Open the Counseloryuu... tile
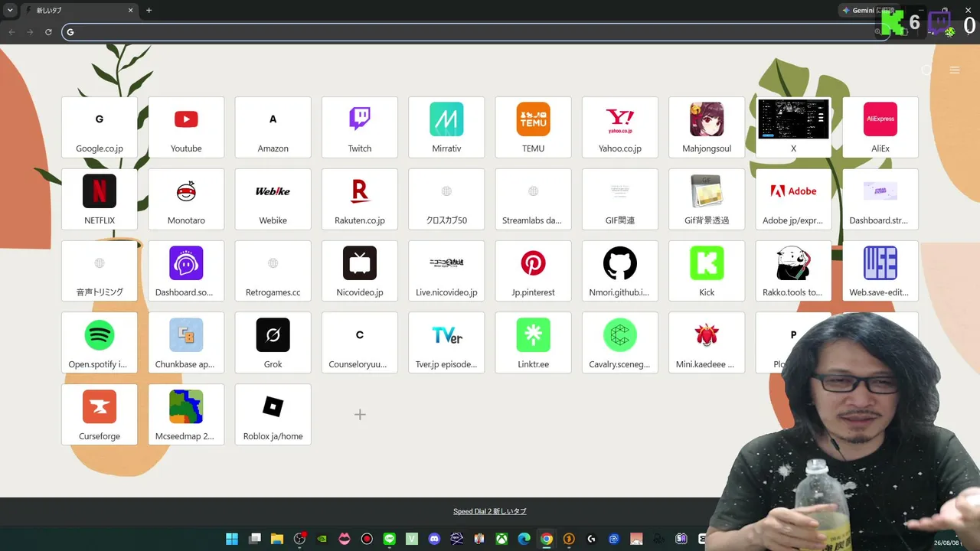 (360, 343)
